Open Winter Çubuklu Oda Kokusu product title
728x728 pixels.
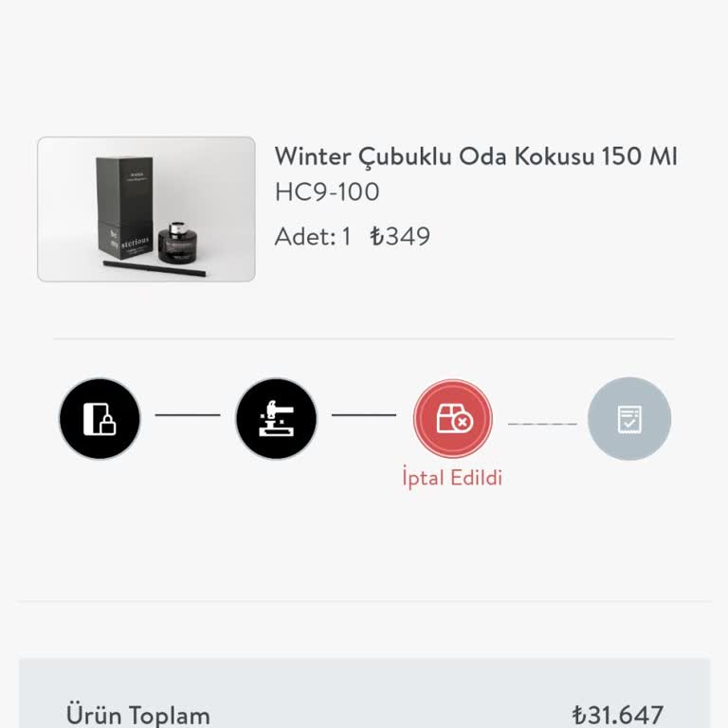pyautogui.click(x=476, y=156)
